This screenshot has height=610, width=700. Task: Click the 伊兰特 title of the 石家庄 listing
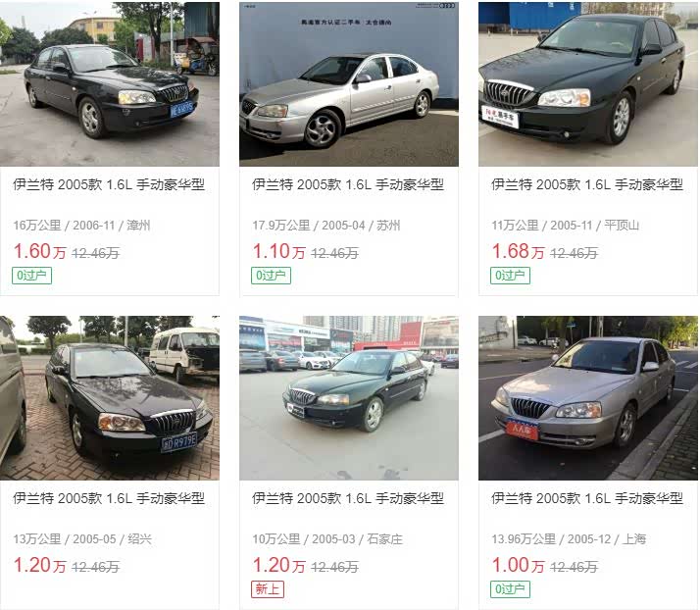(348, 498)
